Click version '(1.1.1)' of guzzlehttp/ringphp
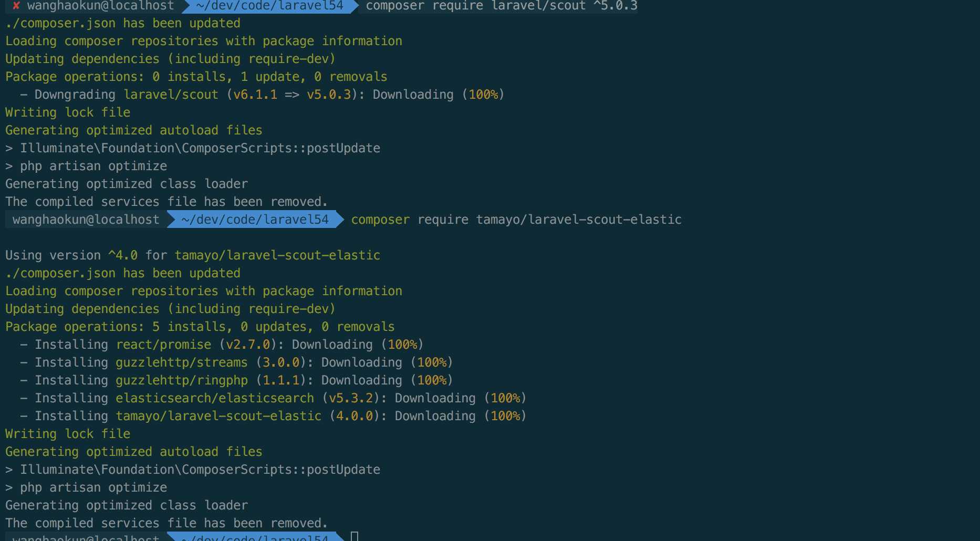Viewport: 980px width, 541px height. pyautogui.click(x=281, y=380)
